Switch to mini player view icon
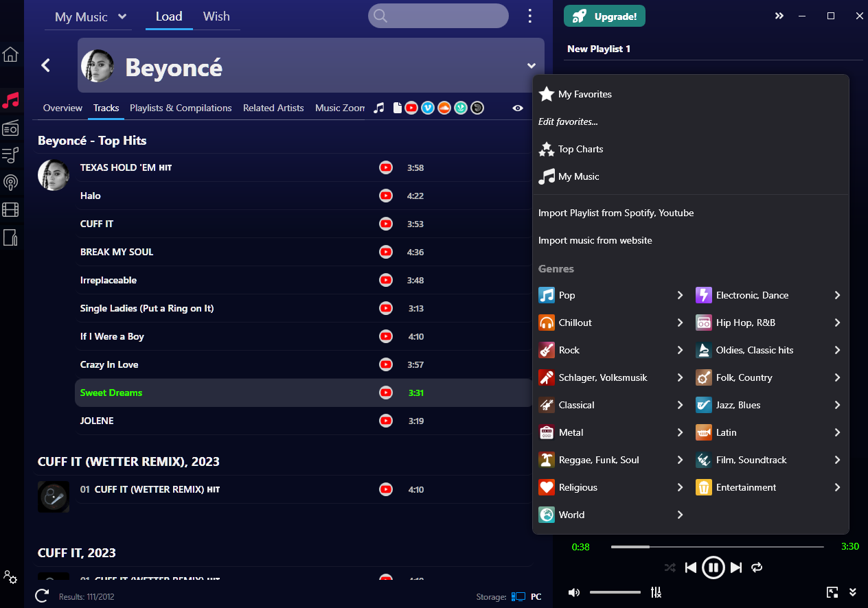 tap(832, 592)
